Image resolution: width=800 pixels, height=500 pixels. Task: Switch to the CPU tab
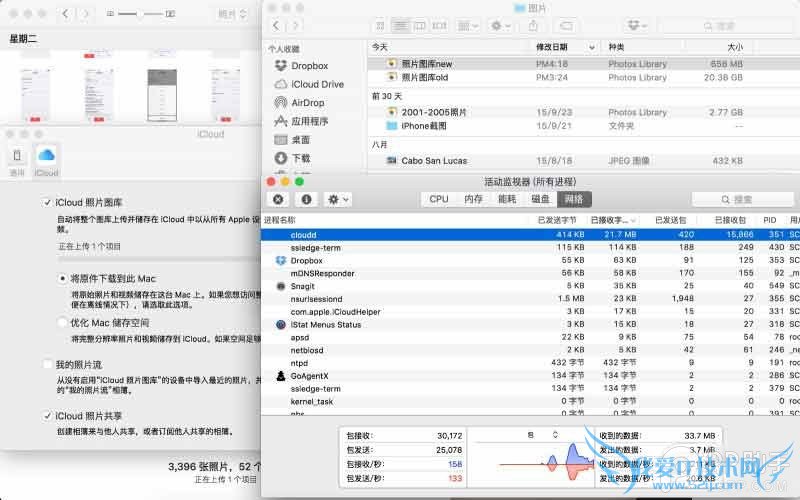[439, 199]
